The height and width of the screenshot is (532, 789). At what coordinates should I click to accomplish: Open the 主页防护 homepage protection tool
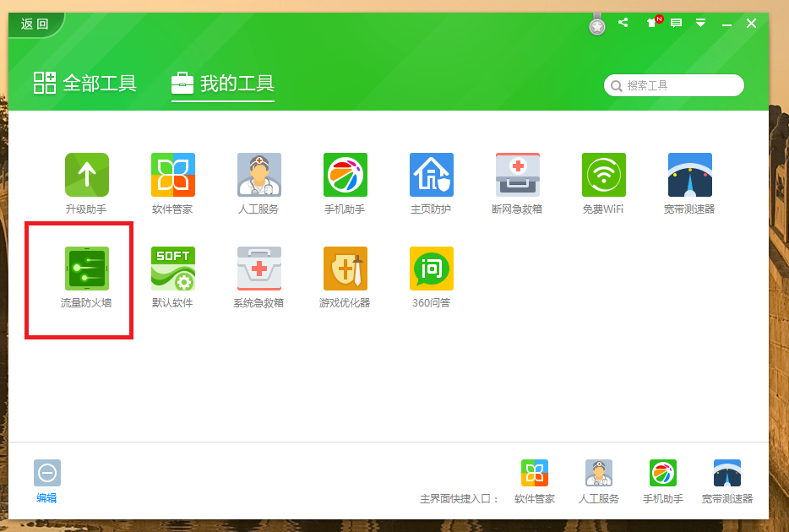431,175
